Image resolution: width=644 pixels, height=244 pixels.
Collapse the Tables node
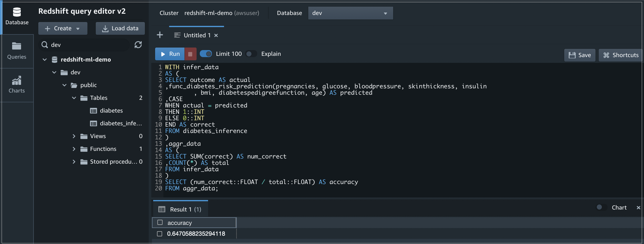pos(74,98)
